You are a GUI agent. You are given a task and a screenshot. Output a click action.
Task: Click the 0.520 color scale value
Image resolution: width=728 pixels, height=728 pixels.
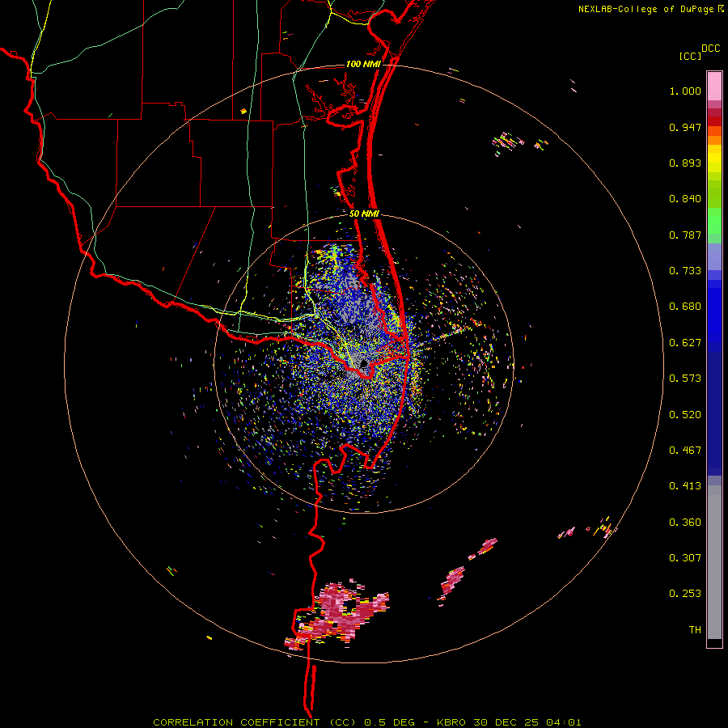tap(685, 415)
